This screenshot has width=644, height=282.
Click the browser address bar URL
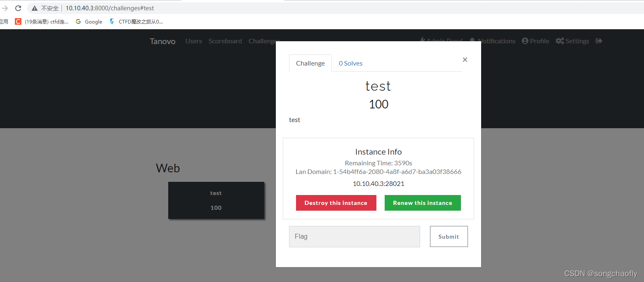click(x=110, y=8)
